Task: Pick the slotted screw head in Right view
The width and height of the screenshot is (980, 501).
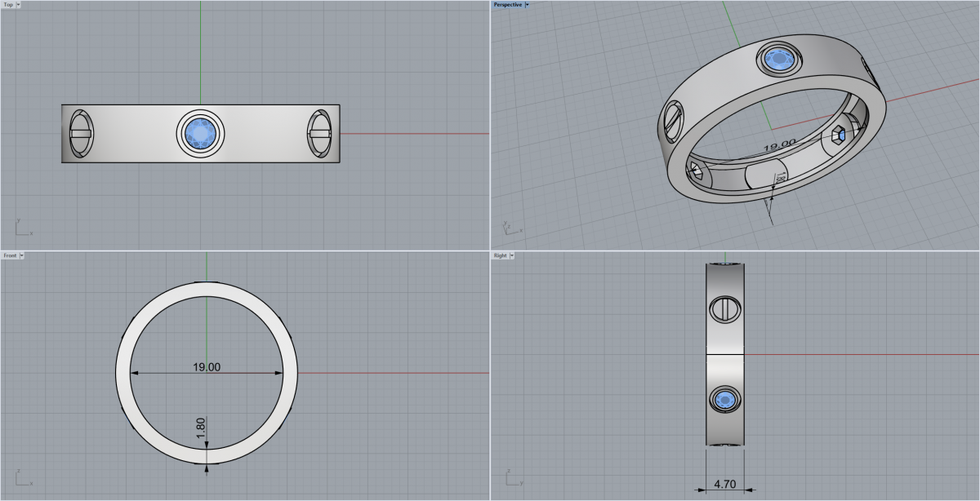Action: [x=724, y=309]
